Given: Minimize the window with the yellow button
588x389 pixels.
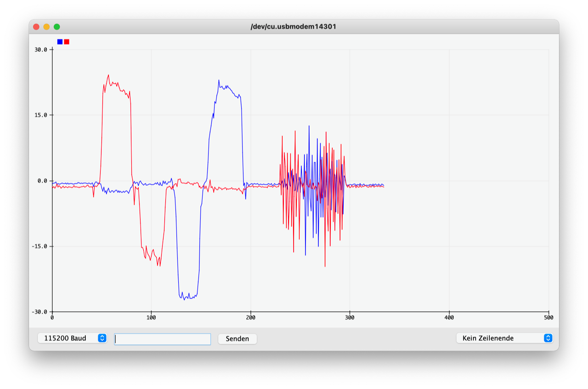Looking at the screenshot, I should pyautogui.click(x=46, y=27).
